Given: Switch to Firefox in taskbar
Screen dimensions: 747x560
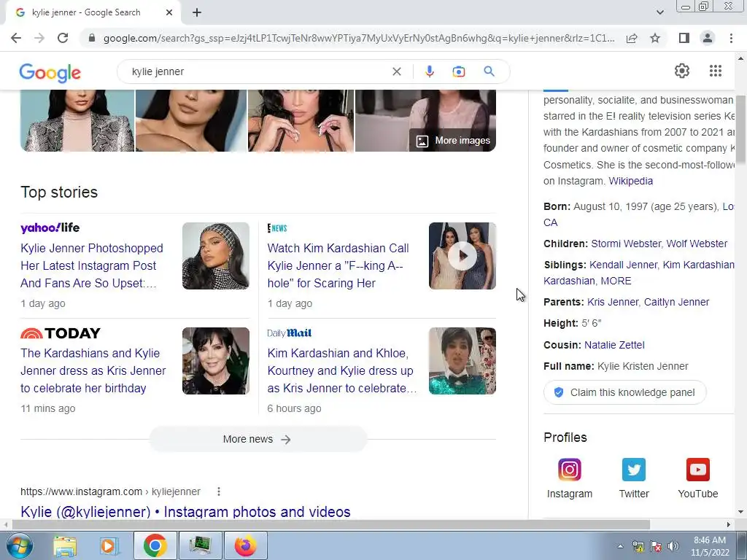Looking at the screenshot, I should 245,545.
